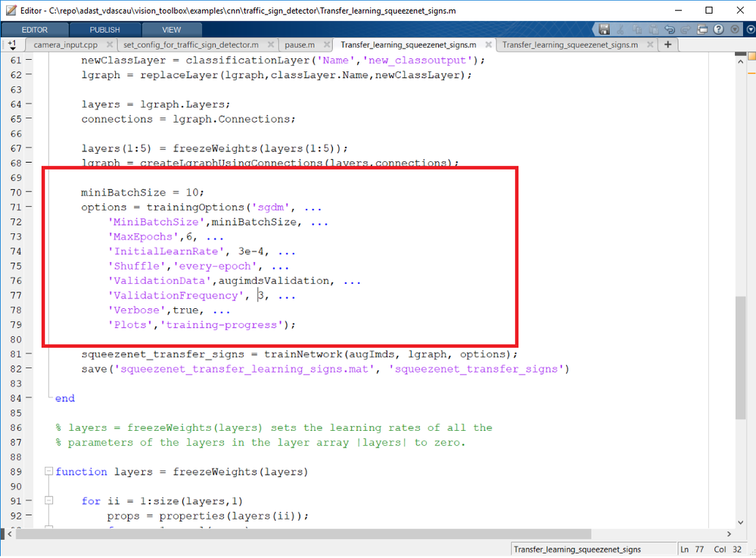Open the Switch Windows icon
Screen dimensions: 756x558
pos(702,30)
